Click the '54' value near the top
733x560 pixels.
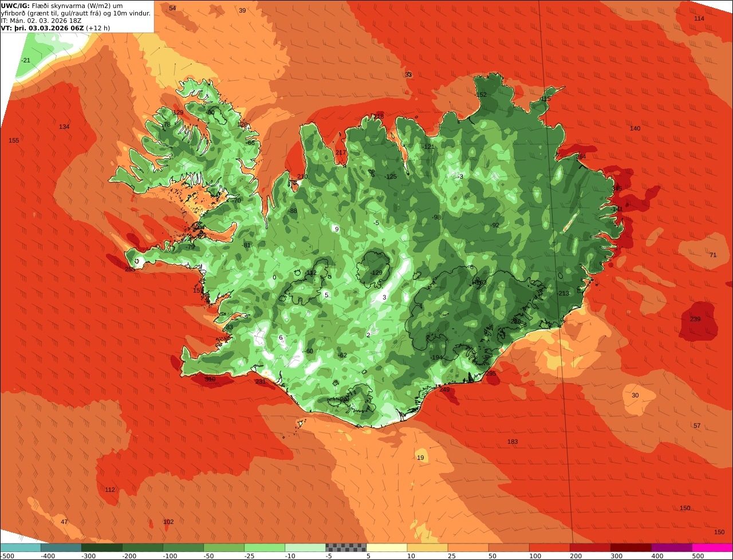(172, 8)
